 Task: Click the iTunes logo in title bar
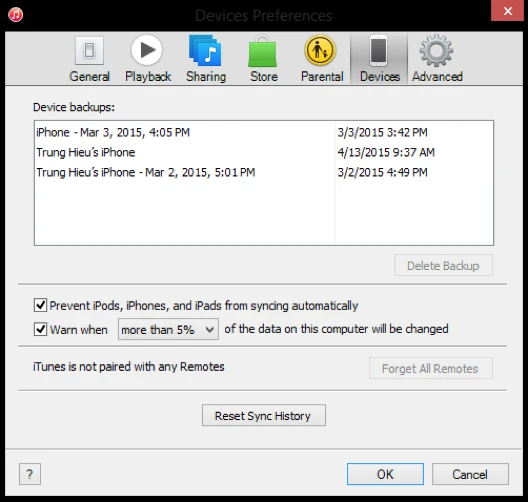(15, 14)
